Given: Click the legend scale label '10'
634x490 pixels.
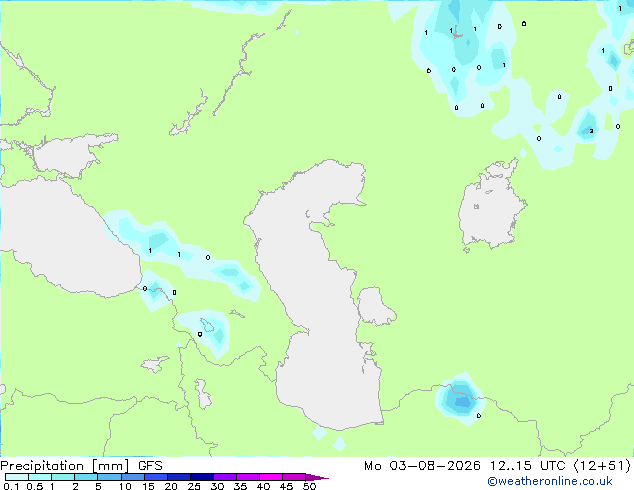Looking at the screenshot, I should (x=125, y=486).
